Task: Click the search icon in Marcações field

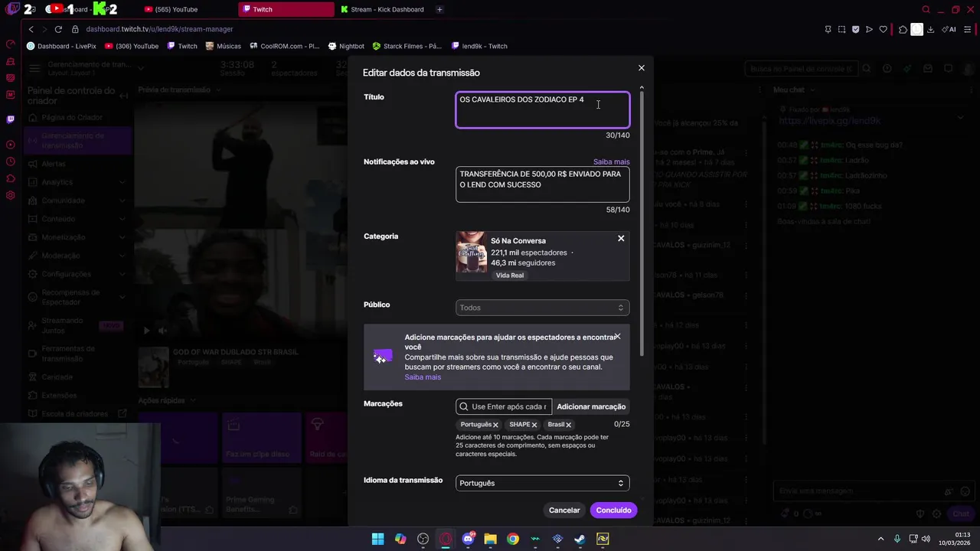Action: click(x=463, y=406)
